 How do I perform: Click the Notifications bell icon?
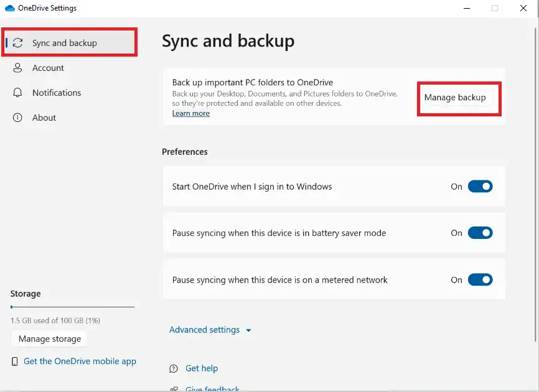pos(17,93)
